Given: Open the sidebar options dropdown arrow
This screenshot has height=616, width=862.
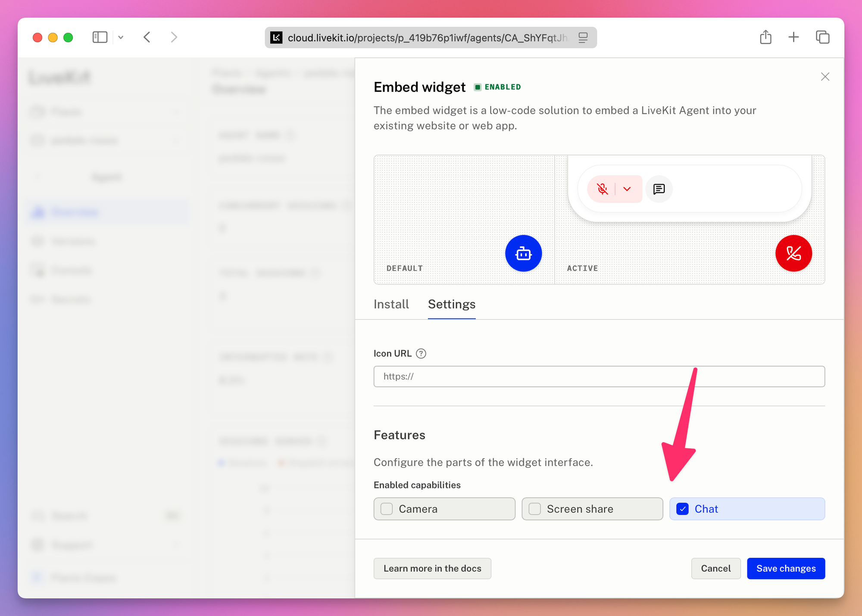Looking at the screenshot, I should pyautogui.click(x=121, y=37).
